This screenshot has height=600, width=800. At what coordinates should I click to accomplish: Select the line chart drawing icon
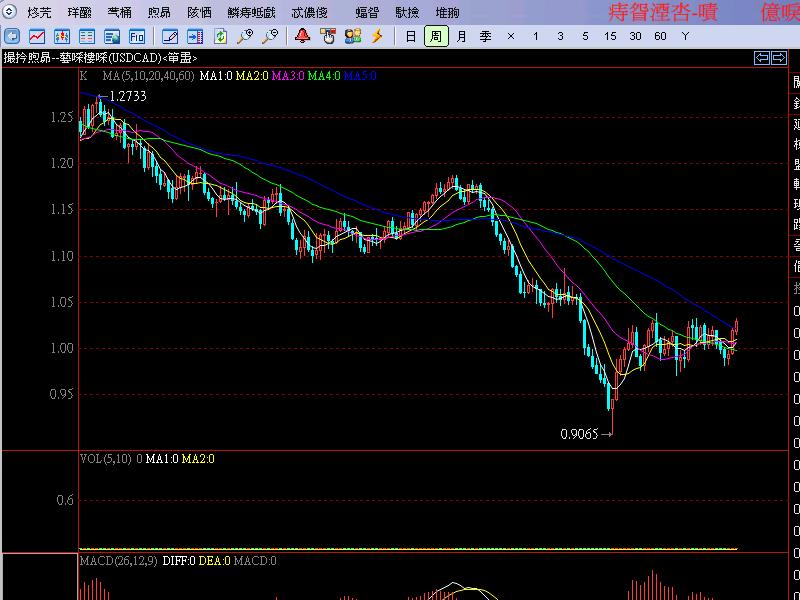click(x=35, y=37)
